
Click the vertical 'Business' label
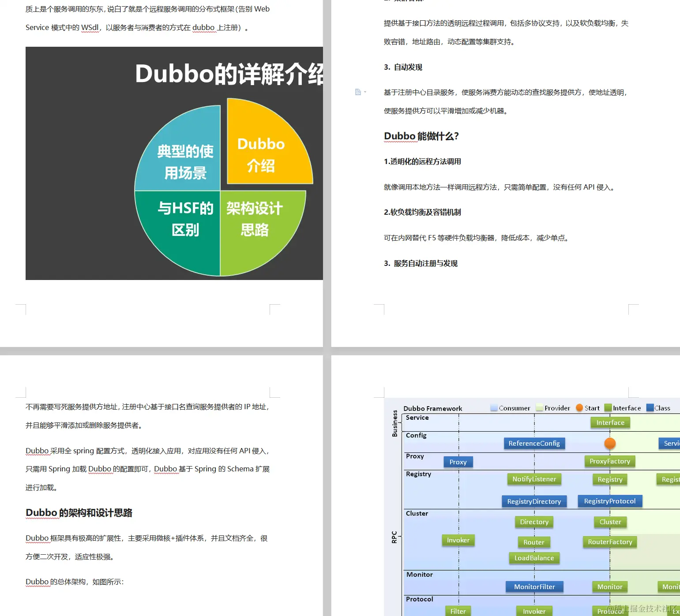[394, 423]
